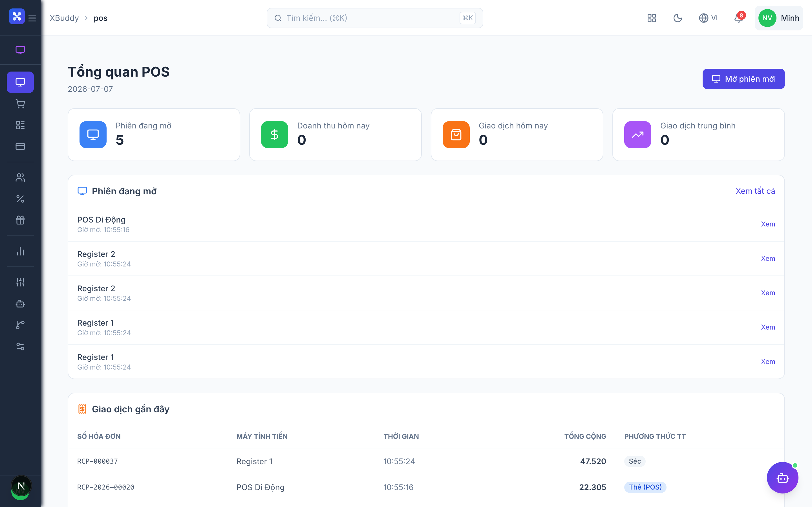The height and width of the screenshot is (507, 812).
Task: Open the gift rewards sidebar icon
Action: pos(20,220)
